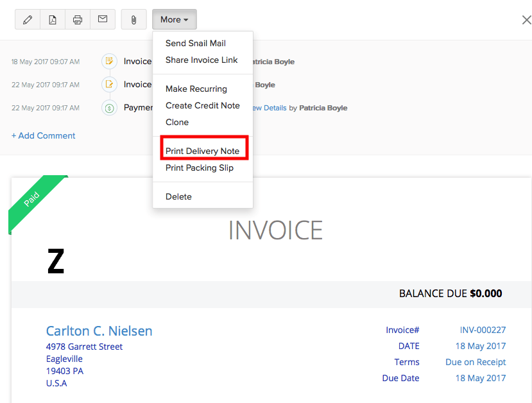Click the company logo Z
Image resolution: width=532 pixels, height=403 pixels.
(55, 262)
